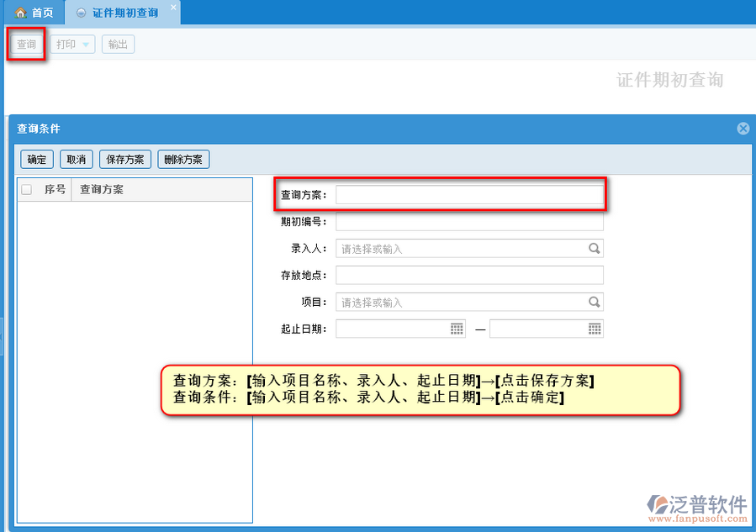The width and height of the screenshot is (756, 532).
Task: Click the tab icon before 证件期初查询
Action: click(x=82, y=13)
